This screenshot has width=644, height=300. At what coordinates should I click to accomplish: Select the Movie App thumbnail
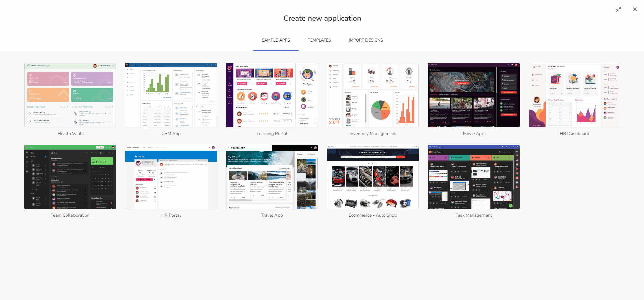click(473, 95)
